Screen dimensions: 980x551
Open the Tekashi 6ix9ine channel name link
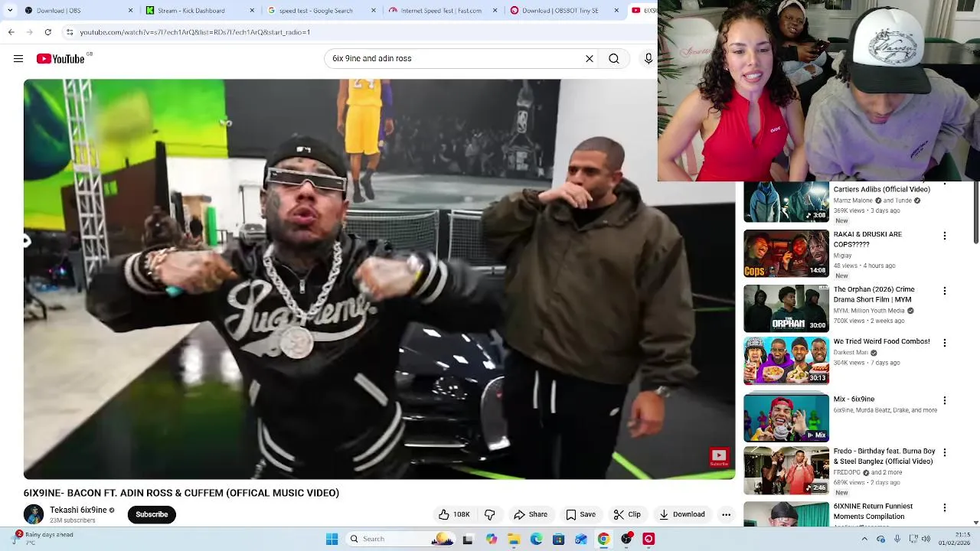[78, 510]
